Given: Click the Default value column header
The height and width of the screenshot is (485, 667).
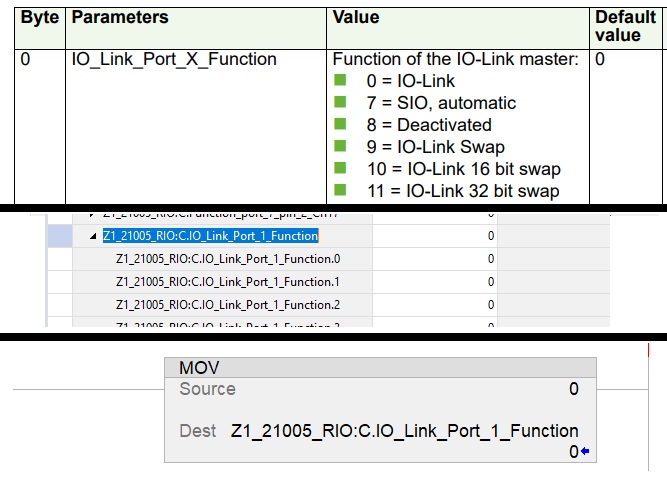Looking at the screenshot, I should tap(625, 26).
